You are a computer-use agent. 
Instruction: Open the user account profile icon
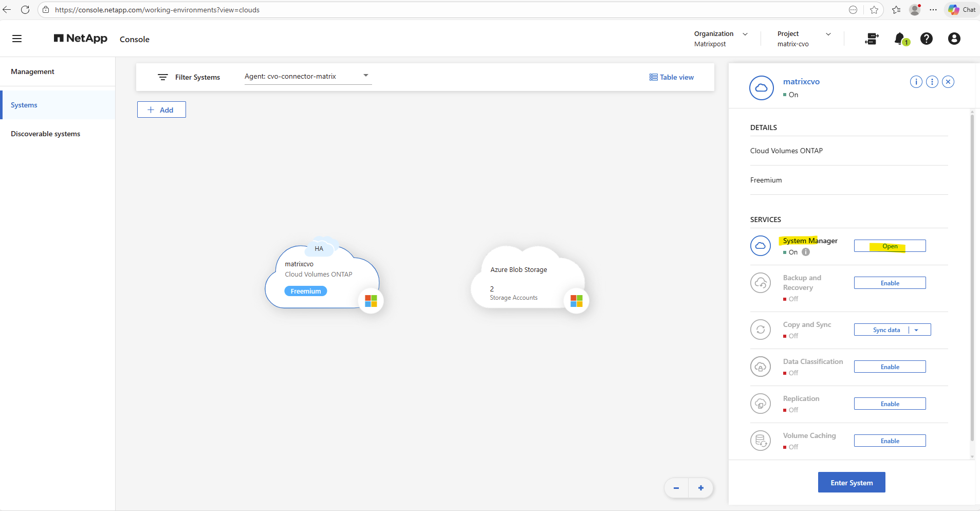pos(954,39)
